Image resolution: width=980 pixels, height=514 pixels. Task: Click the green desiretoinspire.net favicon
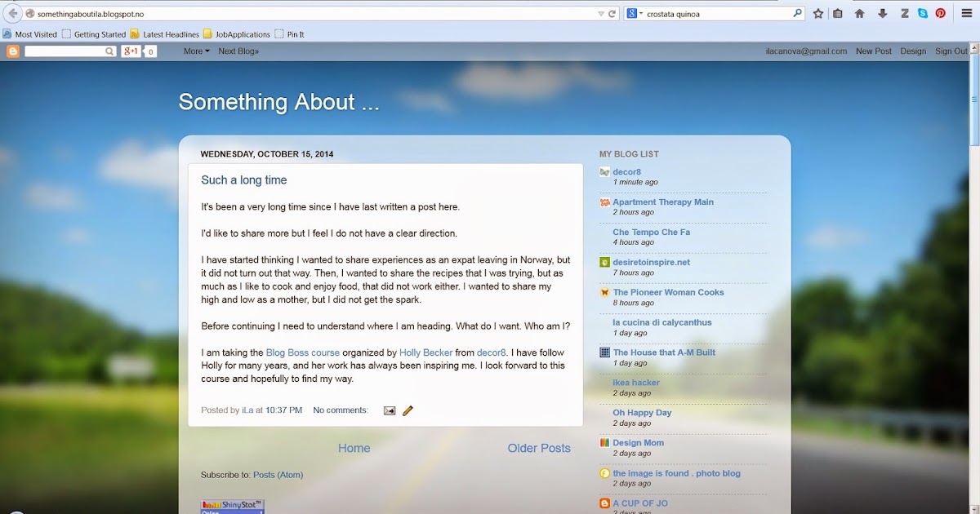tap(604, 263)
